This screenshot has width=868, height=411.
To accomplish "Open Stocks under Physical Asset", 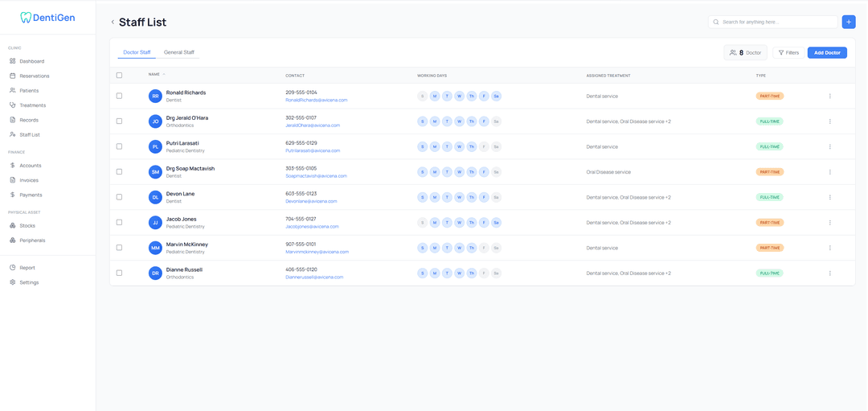I will click(x=23, y=226).
